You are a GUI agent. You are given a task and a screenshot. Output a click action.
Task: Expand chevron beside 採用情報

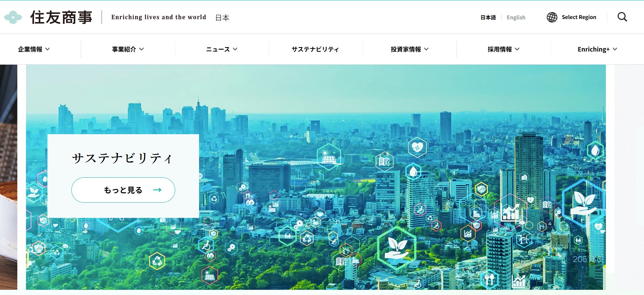517,49
